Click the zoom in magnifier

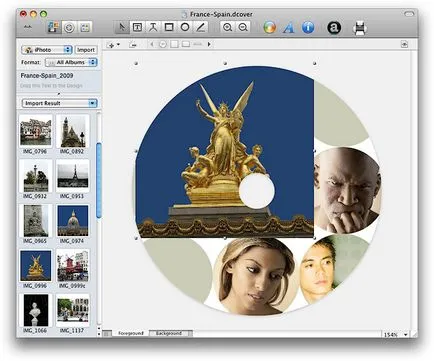pos(227,27)
